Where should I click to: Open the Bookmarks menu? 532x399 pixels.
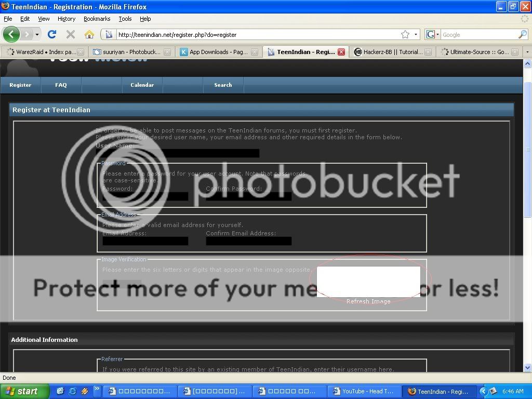point(97,19)
